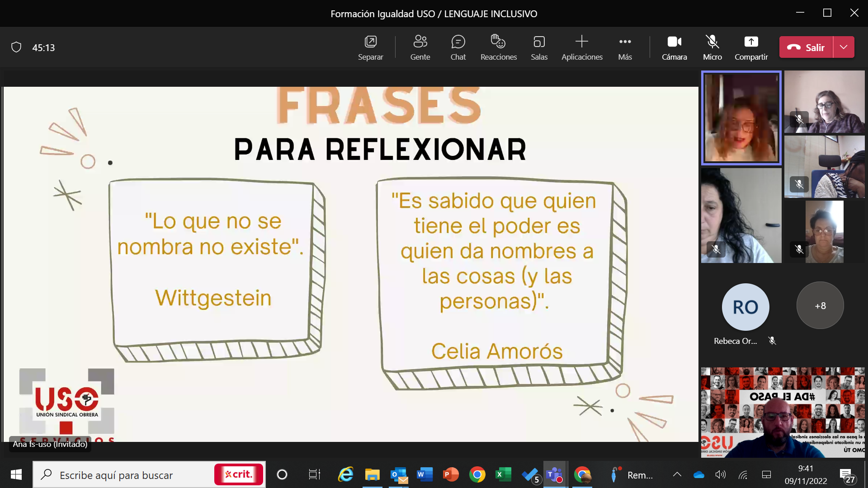Click the +8 more participants bubble
868x488 pixels.
point(820,306)
